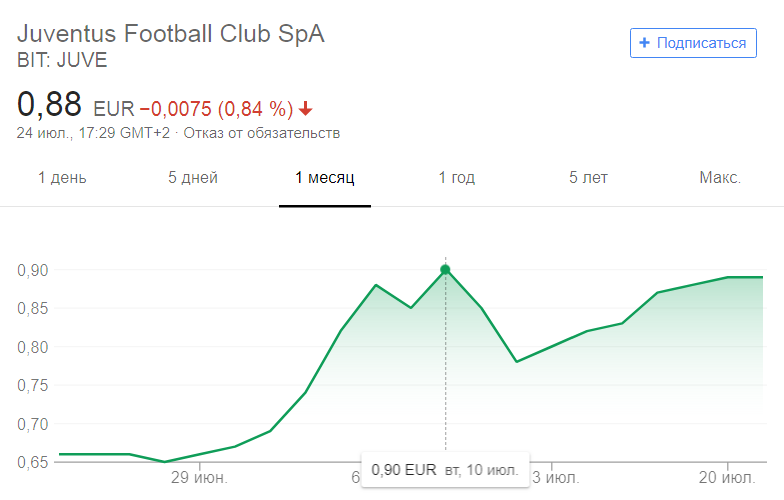Screen dimensions: 784x500
Task: Click the 0,65 y-axis price label
Action: tap(34, 462)
